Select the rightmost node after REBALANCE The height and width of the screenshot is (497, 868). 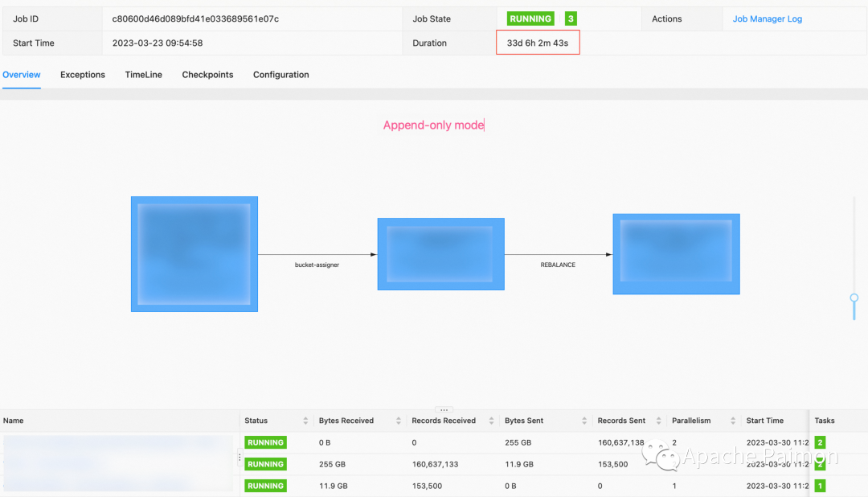[677, 254]
